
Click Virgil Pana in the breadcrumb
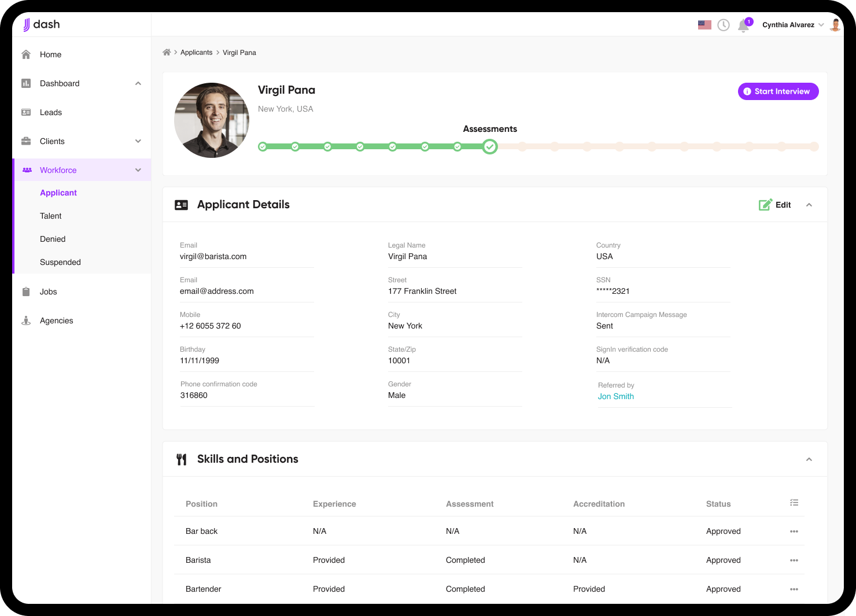pos(239,52)
